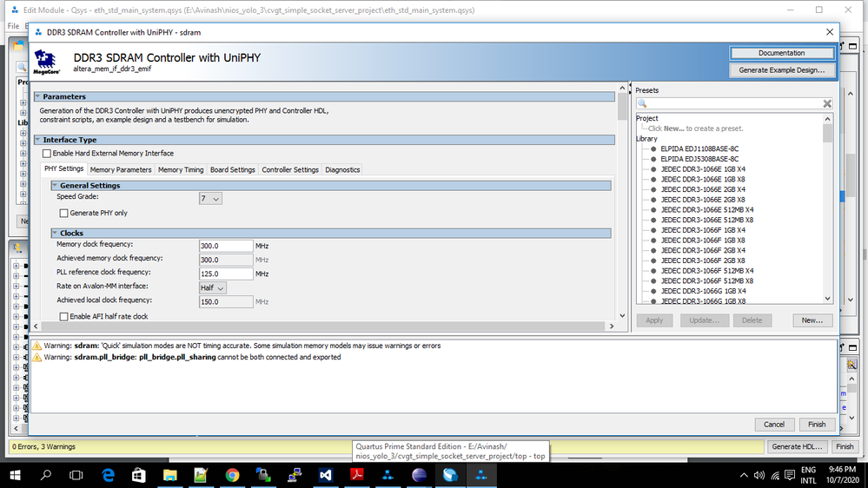Open the Speed Grade dropdown
Image resolution: width=868 pixels, height=488 pixels.
210,199
